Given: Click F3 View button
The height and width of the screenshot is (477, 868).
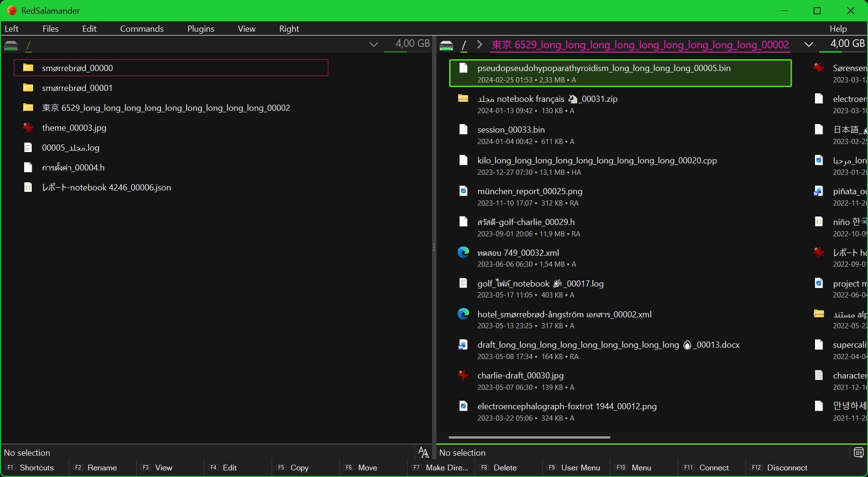Looking at the screenshot, I should pos(170,468).
